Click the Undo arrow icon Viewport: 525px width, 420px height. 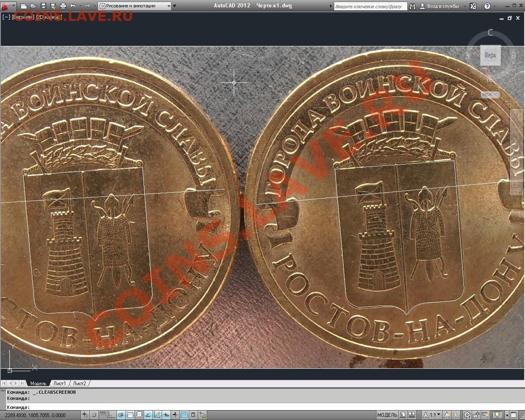pos(73,6)
